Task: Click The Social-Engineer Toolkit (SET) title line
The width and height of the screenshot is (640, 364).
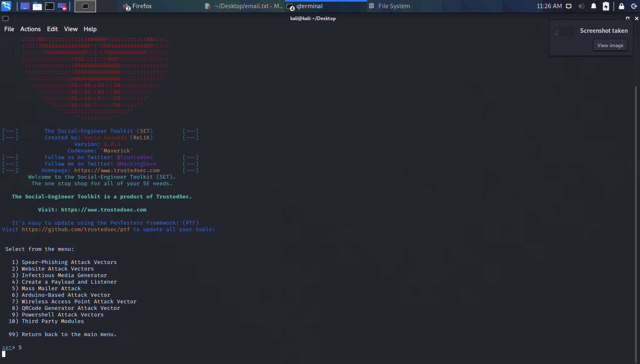Action: coord(99,131)
